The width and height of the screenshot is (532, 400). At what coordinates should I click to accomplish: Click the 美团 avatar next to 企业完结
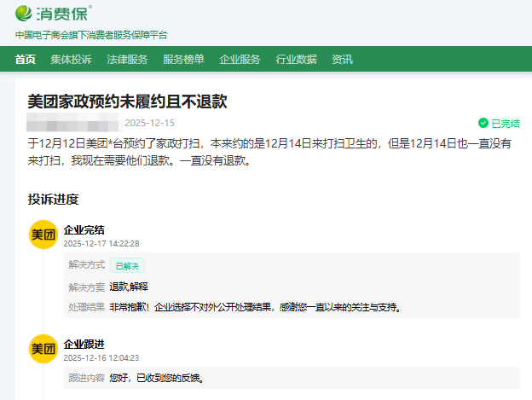pos(43,235)
